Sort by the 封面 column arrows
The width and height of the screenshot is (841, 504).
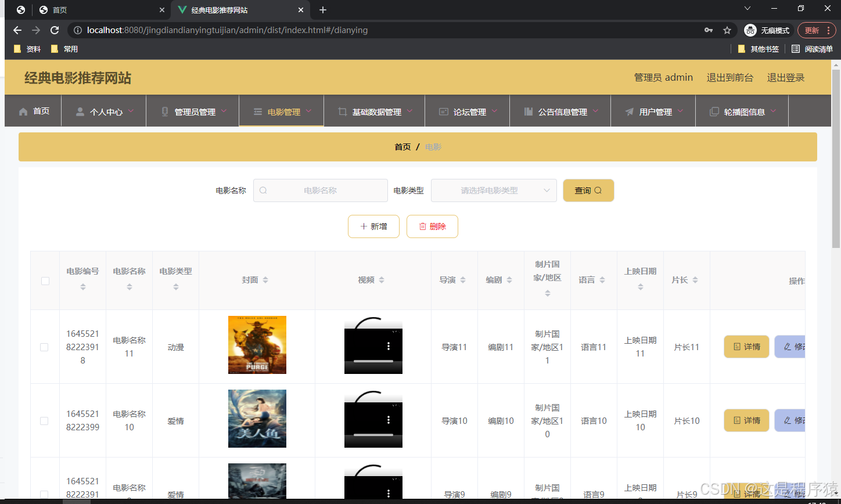tap(265, 280)
